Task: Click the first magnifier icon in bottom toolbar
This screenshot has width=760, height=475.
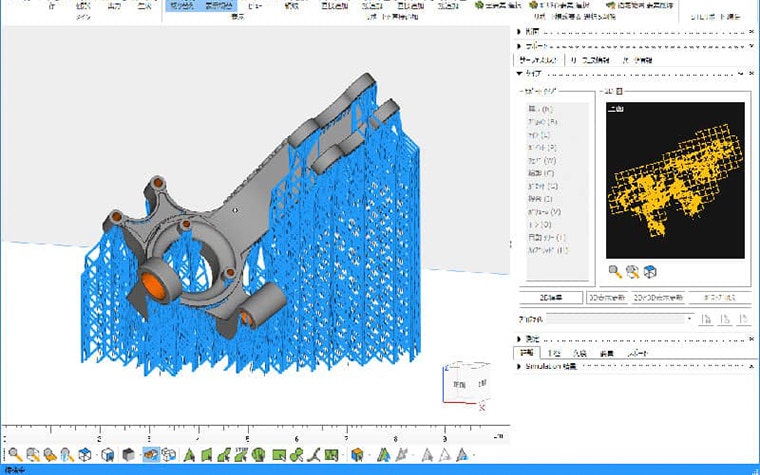Action: coord(14,455)
